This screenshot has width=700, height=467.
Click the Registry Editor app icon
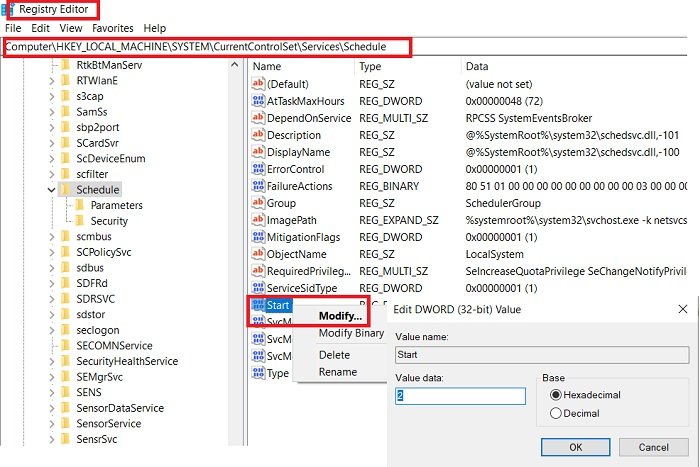[6, 9]
